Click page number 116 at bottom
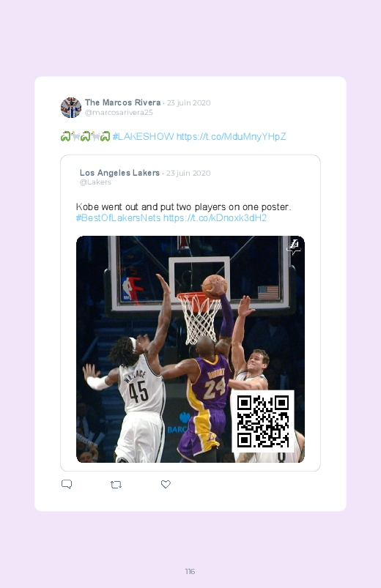Viewport: 381px width, 588px height. point(190,571)
